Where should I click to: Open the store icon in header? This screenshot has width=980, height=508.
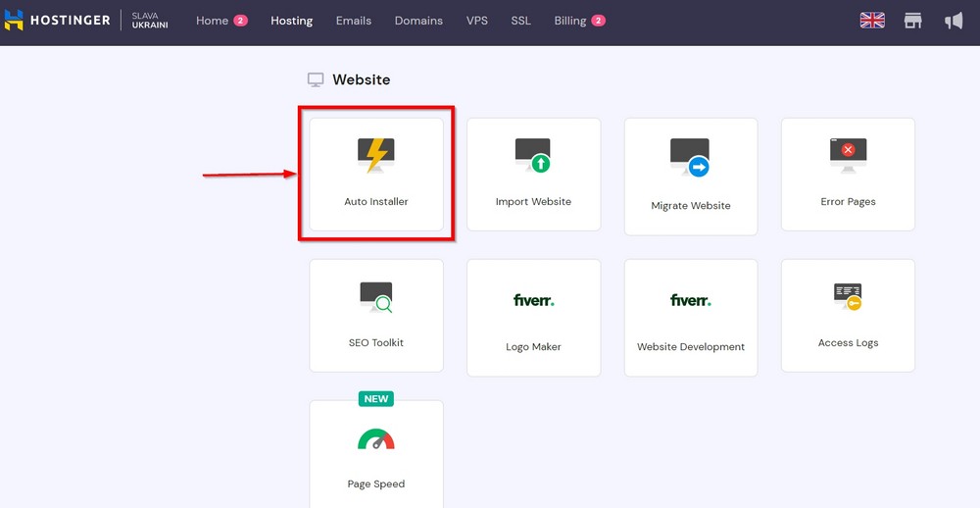tap(913, 21)
